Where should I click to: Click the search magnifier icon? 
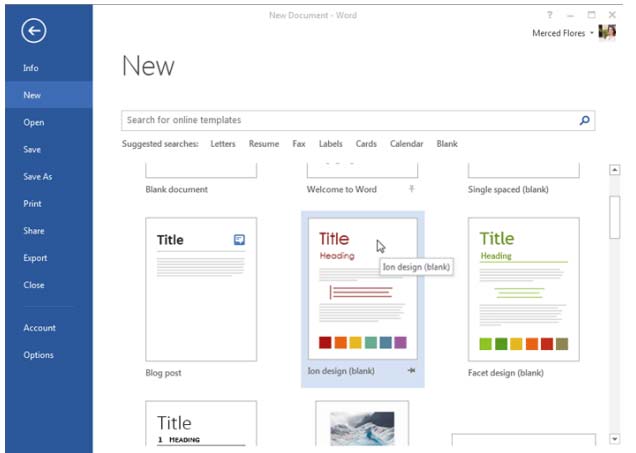coord(585,121)
